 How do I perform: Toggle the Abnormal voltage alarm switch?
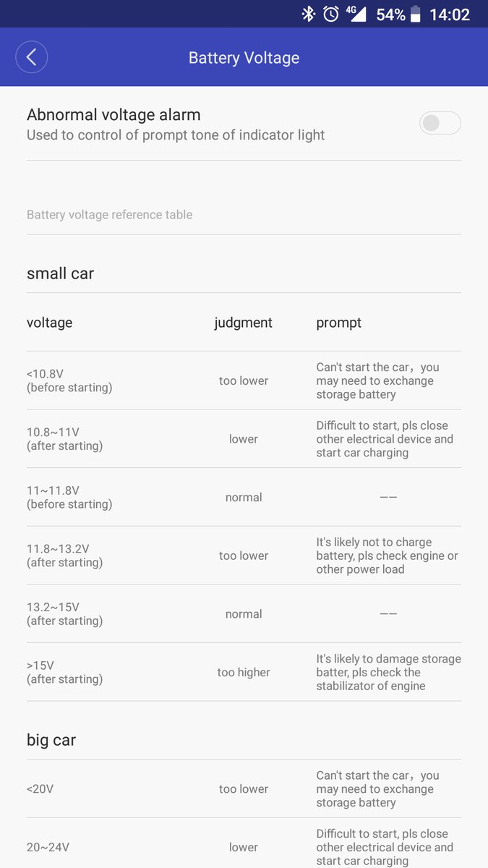pyautogui.click(x=440, y=123)
